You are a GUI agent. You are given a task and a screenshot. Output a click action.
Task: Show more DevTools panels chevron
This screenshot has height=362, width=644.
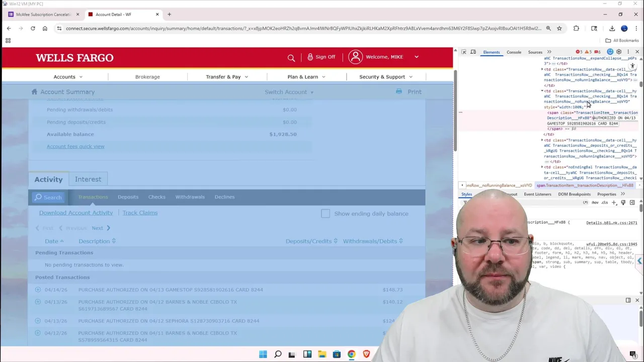click(549, 52)
